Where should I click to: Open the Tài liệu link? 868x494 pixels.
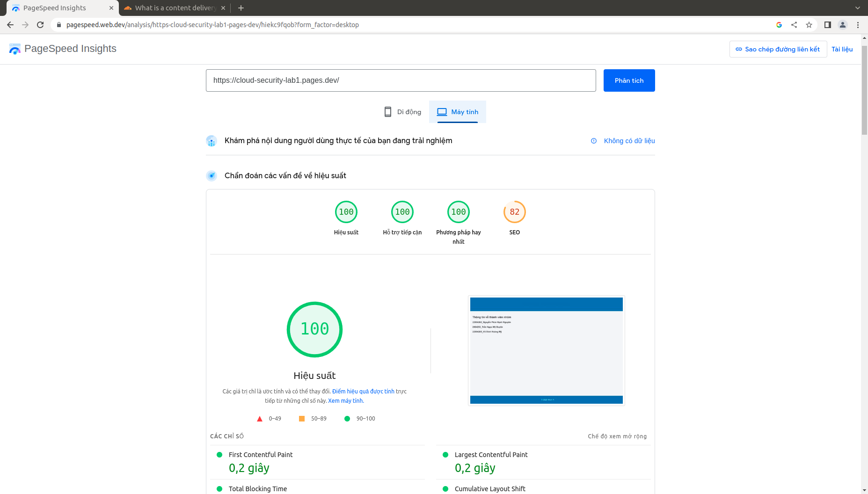pos(842,49)
